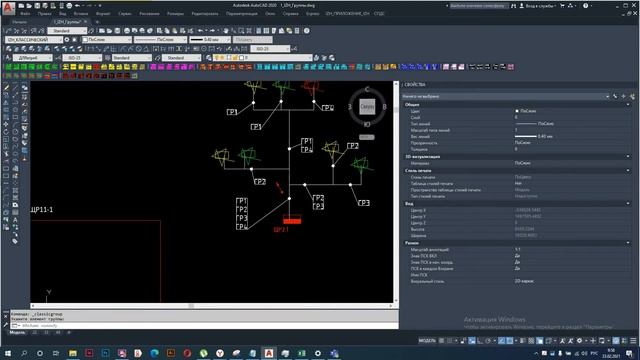
Task: Select the Line tool in Draw toolbar
Action: [15, 87]
